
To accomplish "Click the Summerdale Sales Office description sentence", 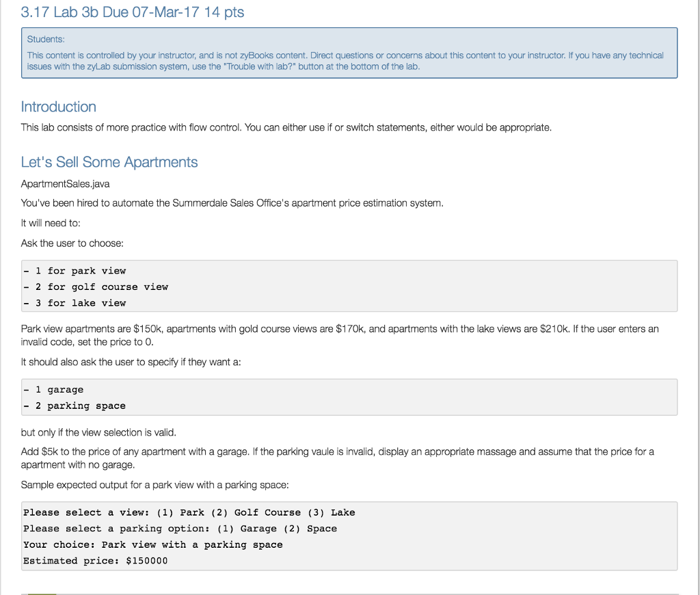I will [232, 203].
